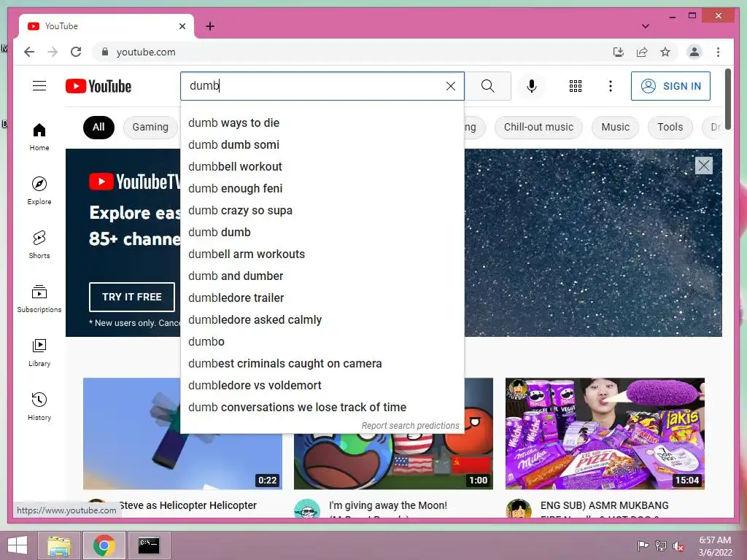Pick 'dumbell arm workouts' suggestion

[x=322, y=254]
